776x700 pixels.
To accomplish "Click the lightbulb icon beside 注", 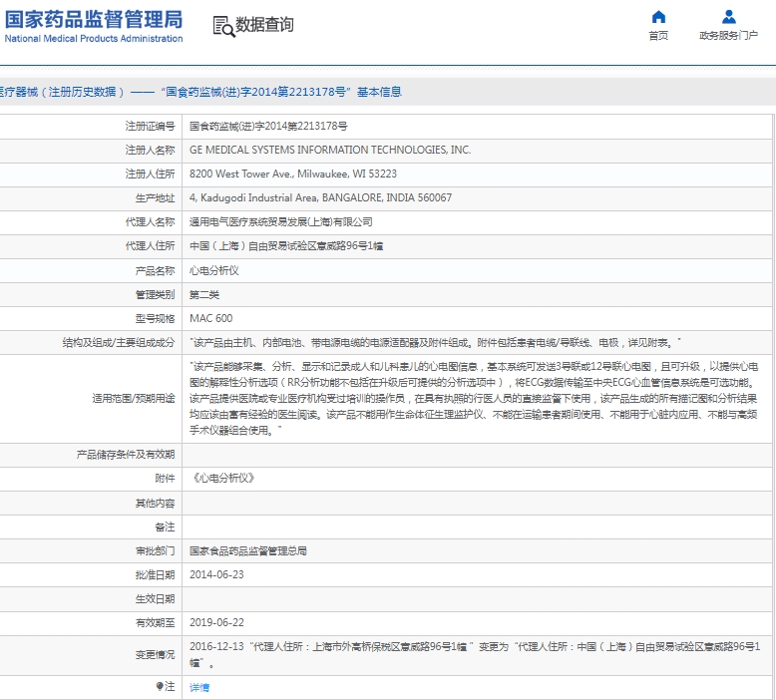I will pos(160,686).
